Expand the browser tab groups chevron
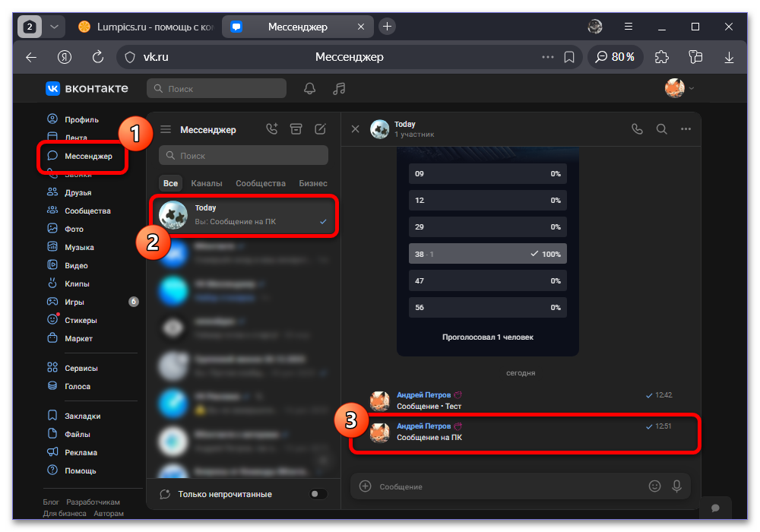 [54, 27]
